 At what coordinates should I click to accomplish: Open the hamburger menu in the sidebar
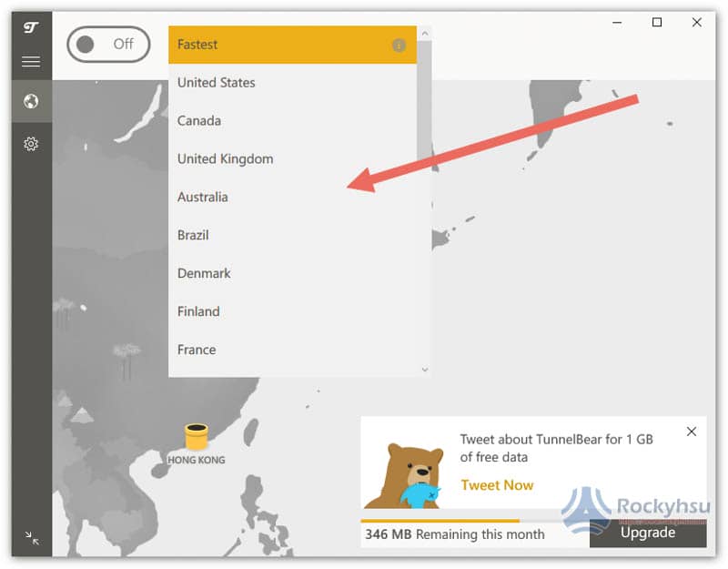point(31,61)
